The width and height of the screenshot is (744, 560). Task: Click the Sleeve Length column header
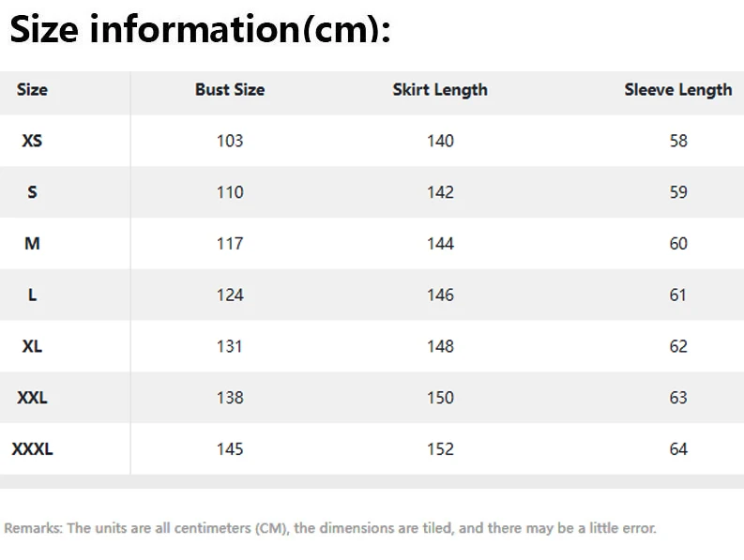(x=678, y=90)
